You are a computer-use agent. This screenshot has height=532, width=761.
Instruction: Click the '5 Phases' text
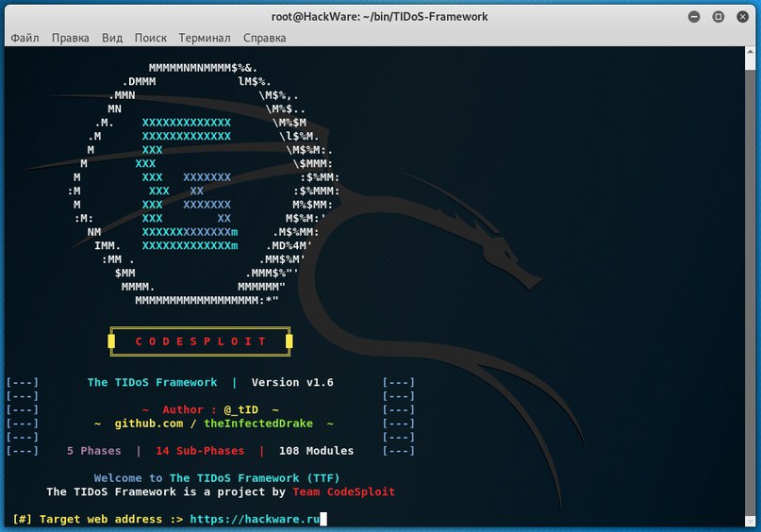pos(93,451)
